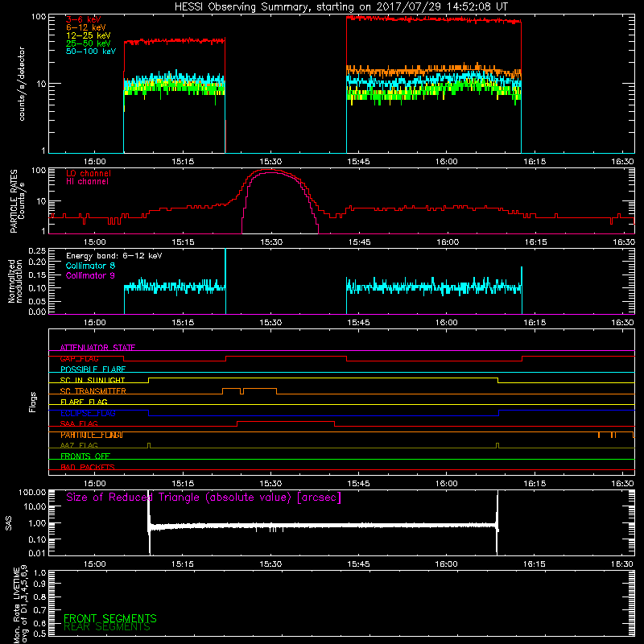Screen dimensions: 644x644
Task: Select the ECLIPSE_FLAG label
Action: 88,413
